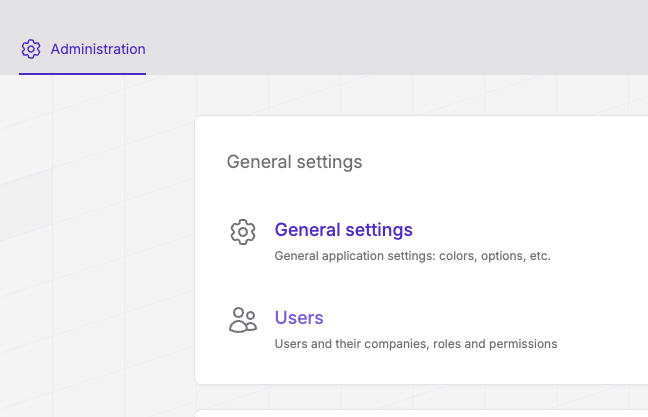
Task: Click the blue 'General settings' title text
Action: [x=343, y=230]
